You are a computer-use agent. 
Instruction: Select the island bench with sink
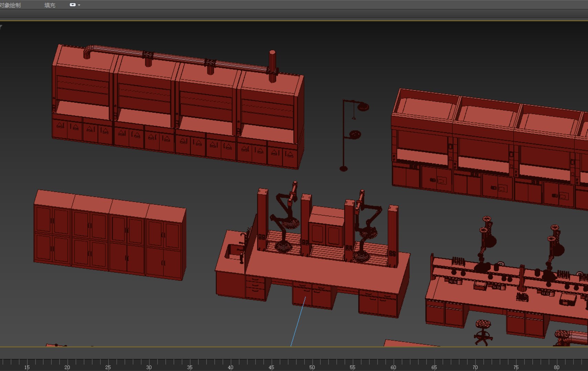tap(313, 249)
